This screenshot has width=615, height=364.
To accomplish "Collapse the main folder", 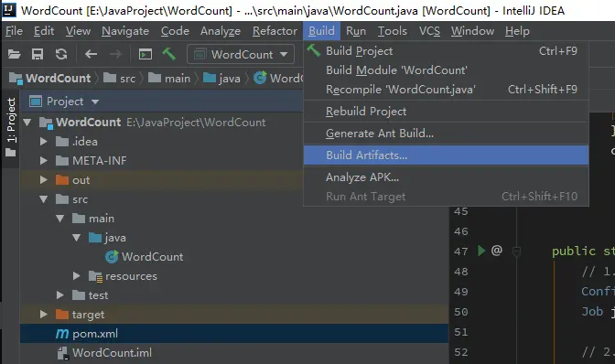I will click(60, 219).
